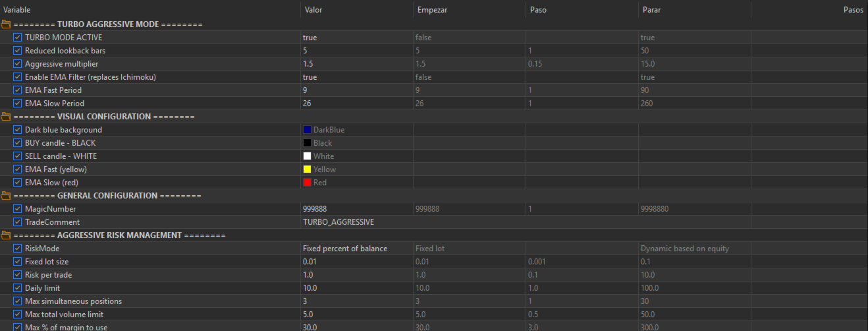
Task: Click the MagicNumber value 999888
Action: pyautogui.click(x=315, y=209)
